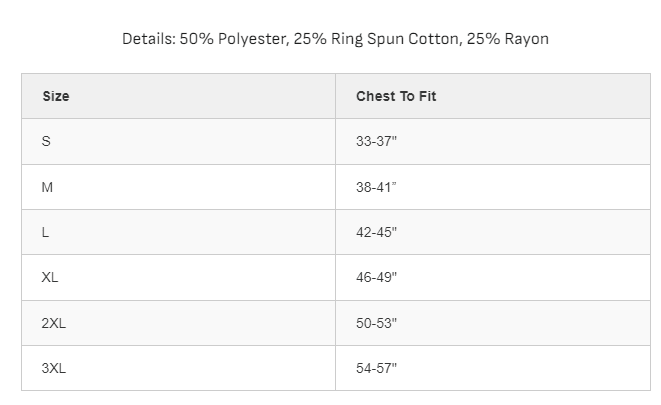The height and width of the screenshot is (405, 661).
Task: Click the word Polyester in details
Action: (253, 39)
